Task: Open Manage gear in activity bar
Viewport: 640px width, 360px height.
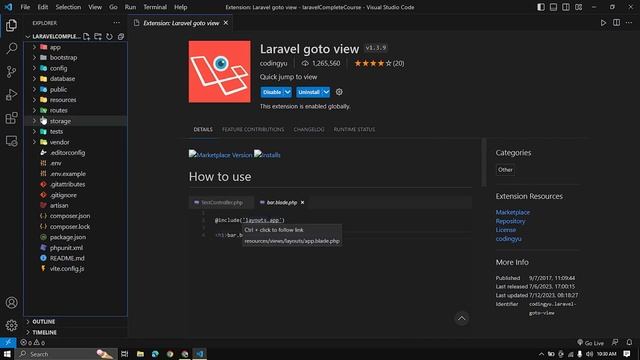Action: tap(11, 325)
